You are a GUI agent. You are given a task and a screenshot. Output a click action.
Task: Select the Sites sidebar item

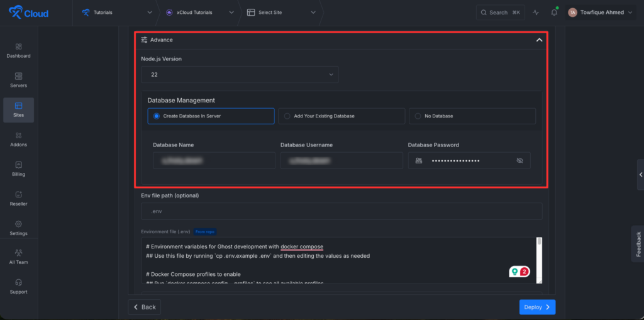coord(18,110)
